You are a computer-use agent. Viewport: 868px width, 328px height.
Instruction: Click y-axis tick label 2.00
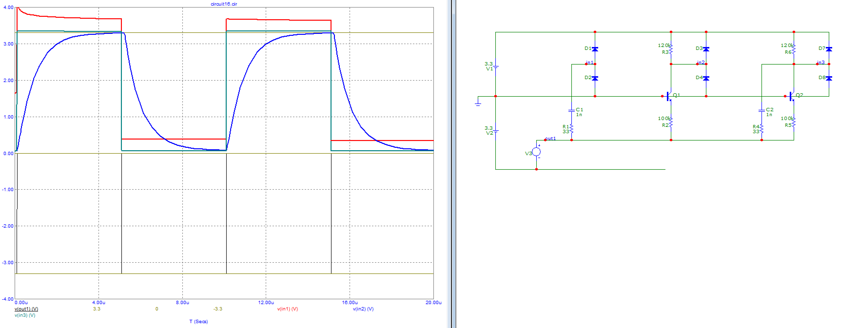click(x=9, y=80)
